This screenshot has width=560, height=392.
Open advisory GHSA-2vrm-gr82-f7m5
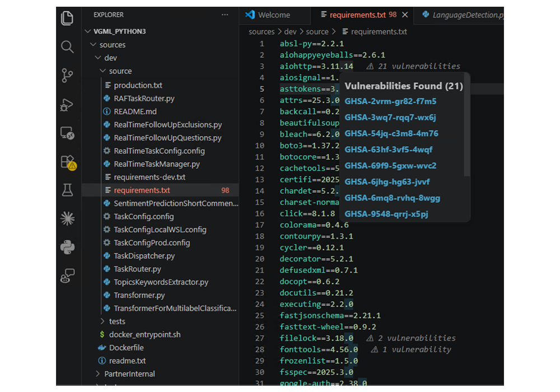tap(390, 101)
